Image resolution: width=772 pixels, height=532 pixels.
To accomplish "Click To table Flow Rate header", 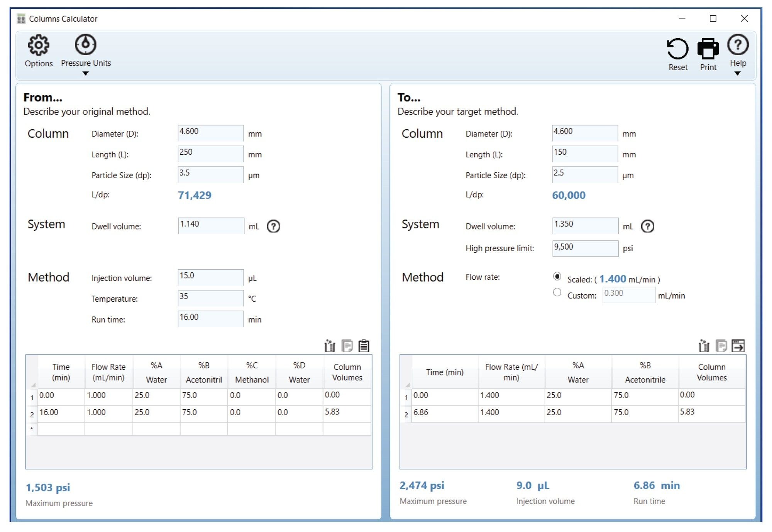I will pos(511,372).
